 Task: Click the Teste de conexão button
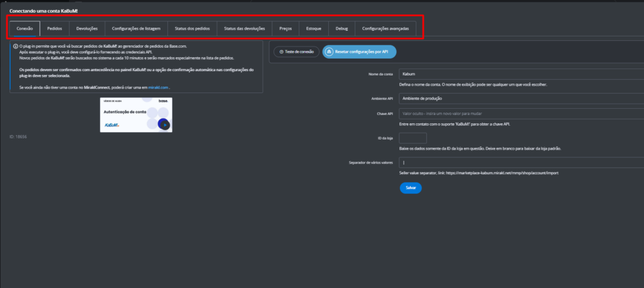[296, 52]
